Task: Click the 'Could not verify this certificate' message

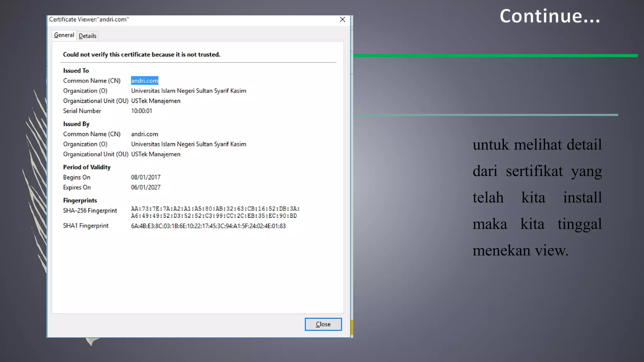Action: tap(142, 55)
